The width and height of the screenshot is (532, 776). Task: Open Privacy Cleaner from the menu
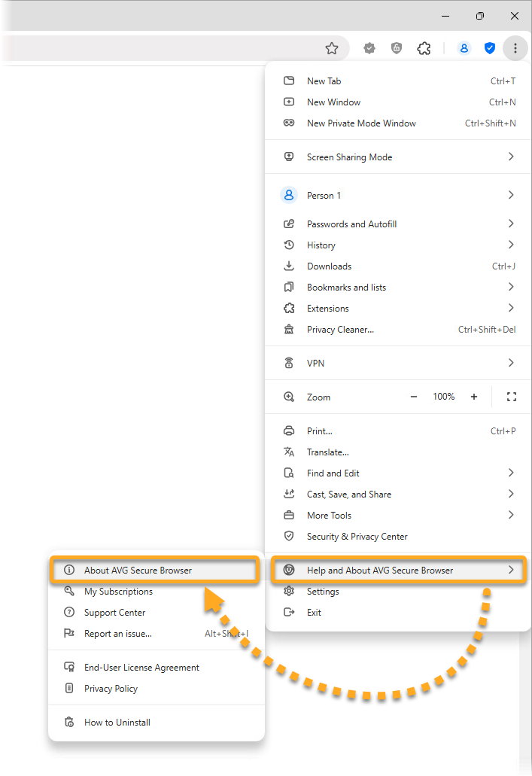point(340,330)
